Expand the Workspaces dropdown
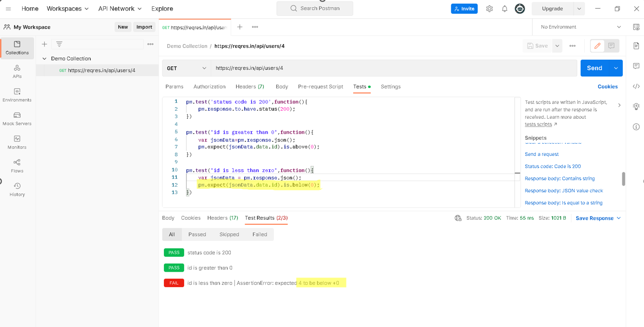 tap(68, 9)
